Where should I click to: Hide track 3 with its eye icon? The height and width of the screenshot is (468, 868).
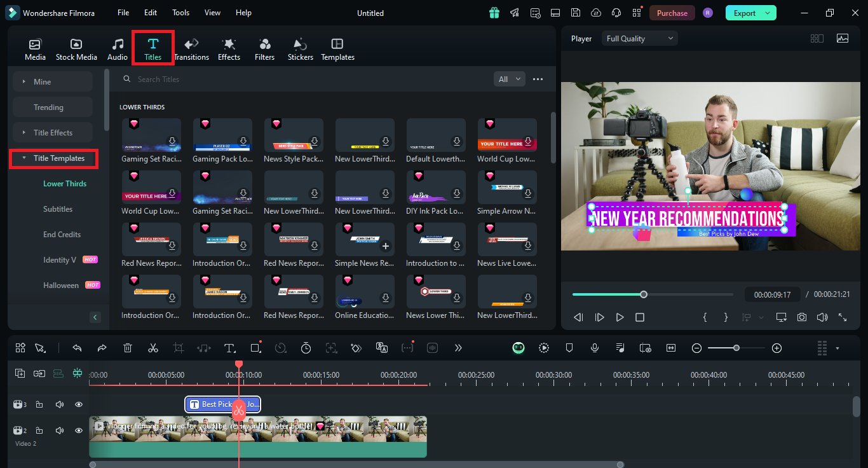(79, 404)
